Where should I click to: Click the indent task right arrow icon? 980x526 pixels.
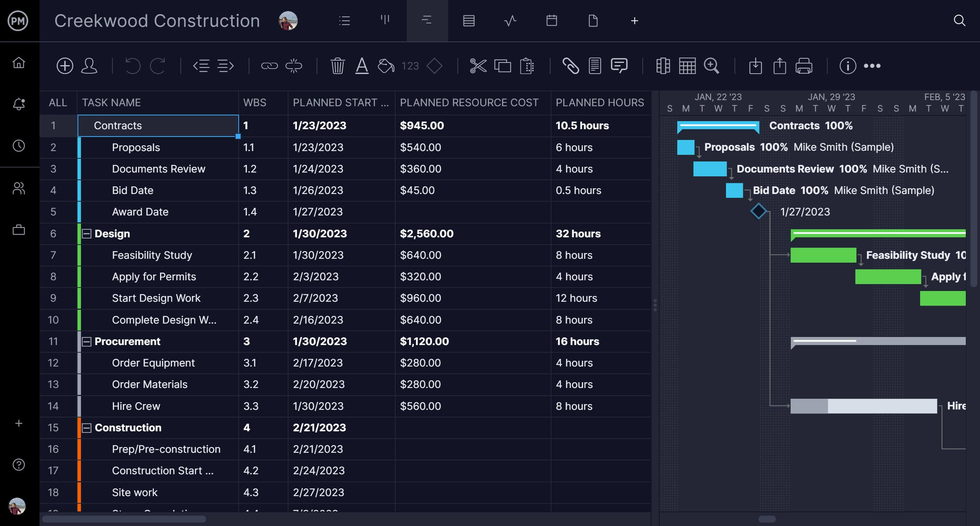pos(226,65)
